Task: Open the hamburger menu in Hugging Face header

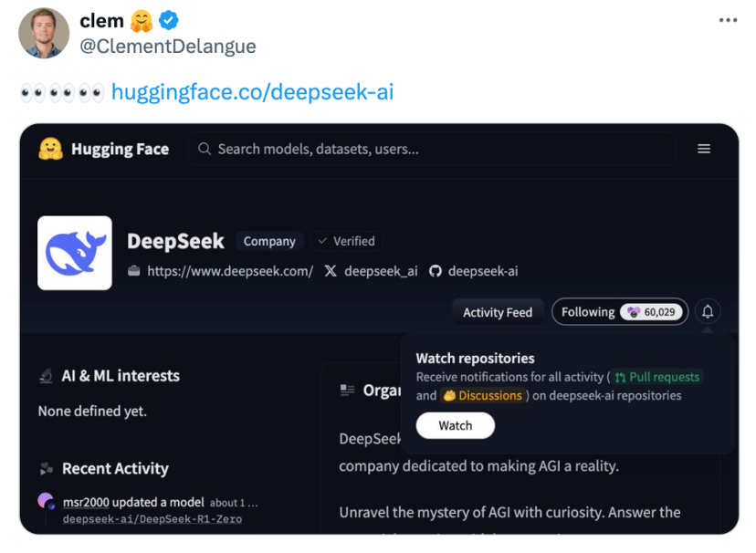Action: click(x=704, y=148)
